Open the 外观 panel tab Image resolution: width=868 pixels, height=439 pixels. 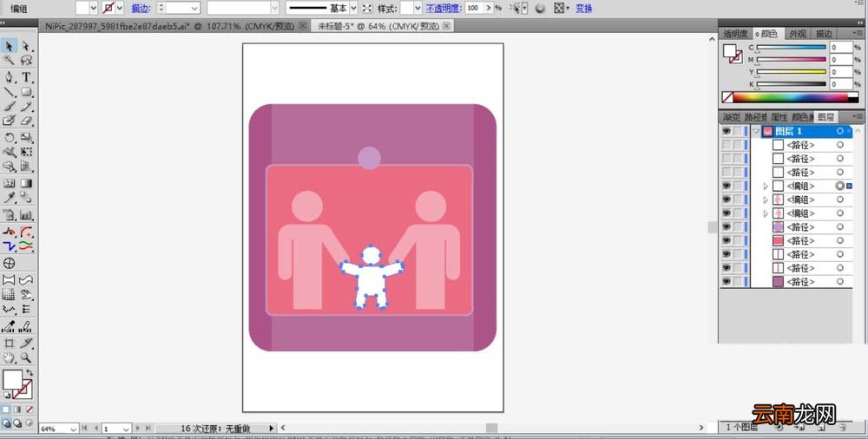tap(798, 34)
